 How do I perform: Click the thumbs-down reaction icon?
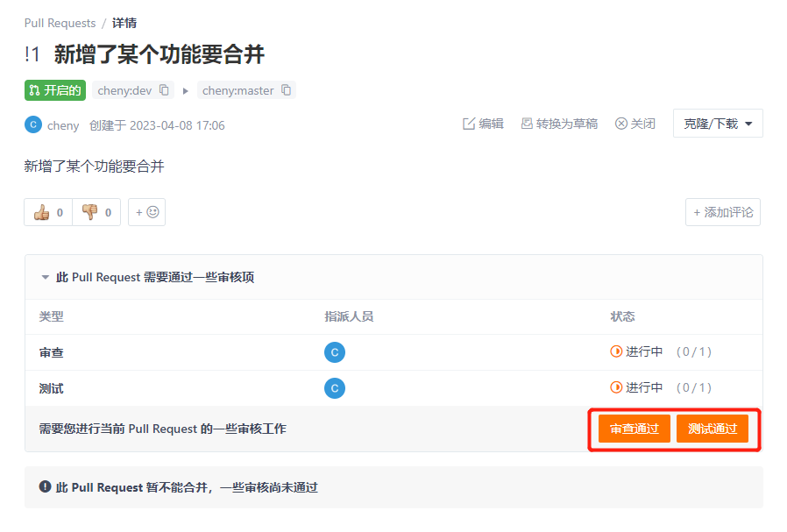coord(90,212)
